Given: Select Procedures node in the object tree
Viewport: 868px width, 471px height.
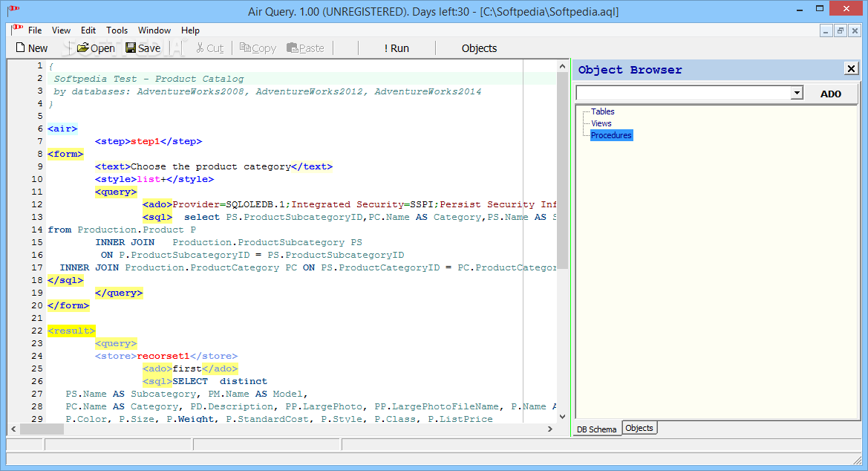Looking at the screenshot, I should point(611,135).
